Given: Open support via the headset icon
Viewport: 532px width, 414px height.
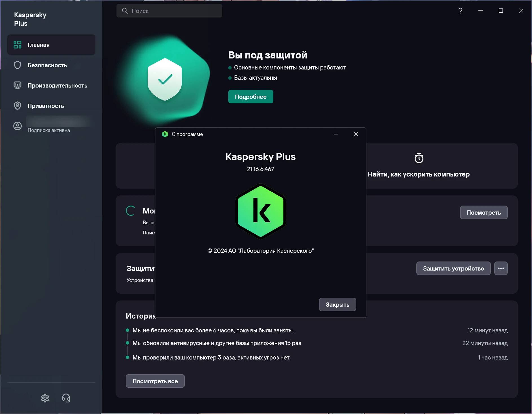Looking at the screenshot, I should pos(66,398).
